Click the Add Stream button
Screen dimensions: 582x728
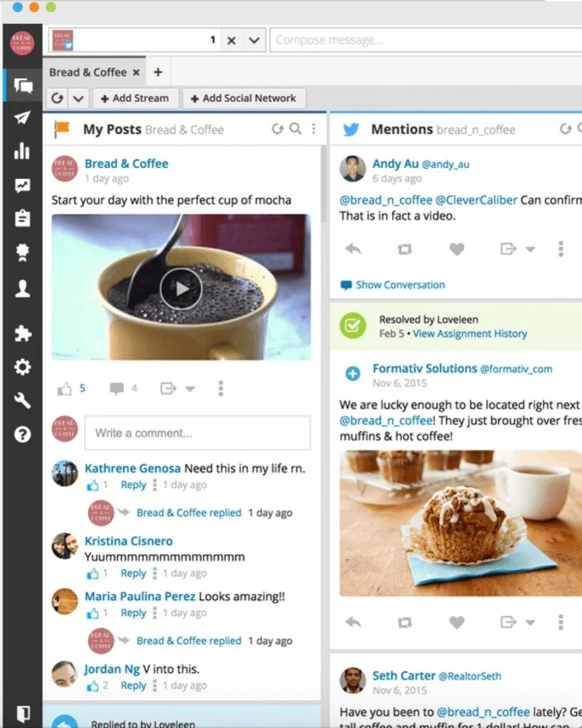(135, 98)
